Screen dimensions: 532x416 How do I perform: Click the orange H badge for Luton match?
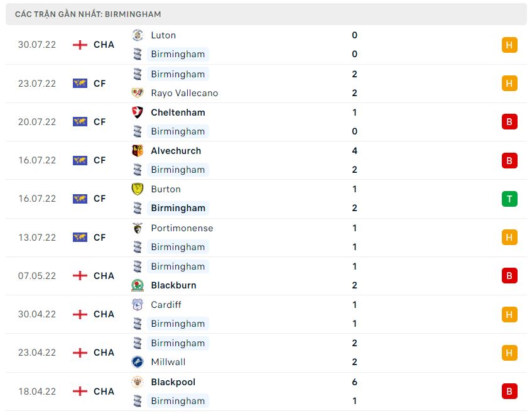(x=509, y=45)
